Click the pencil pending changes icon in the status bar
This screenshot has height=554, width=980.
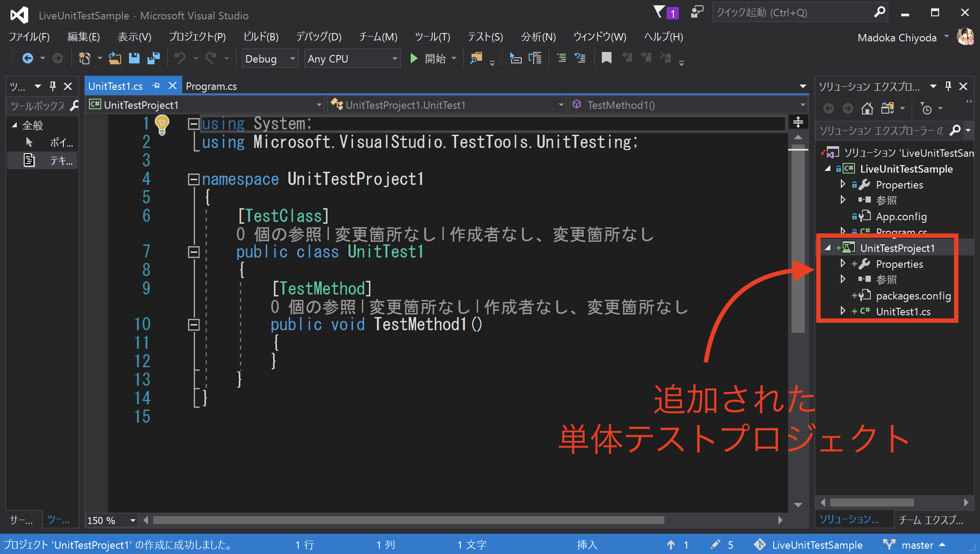pyautogui.click(x=716, y=544)
